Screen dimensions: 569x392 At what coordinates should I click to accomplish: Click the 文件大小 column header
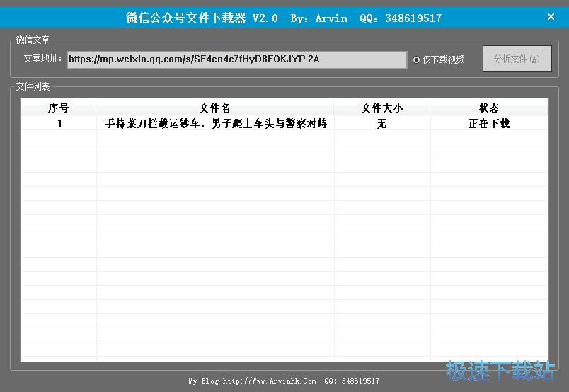(x=382, y=108)
